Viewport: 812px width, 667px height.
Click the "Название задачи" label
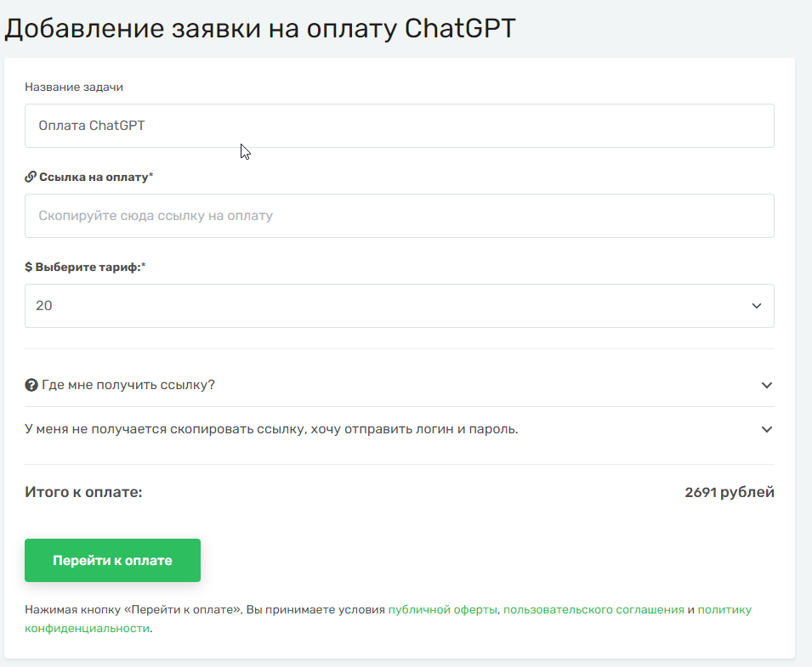tap(74, 87)
